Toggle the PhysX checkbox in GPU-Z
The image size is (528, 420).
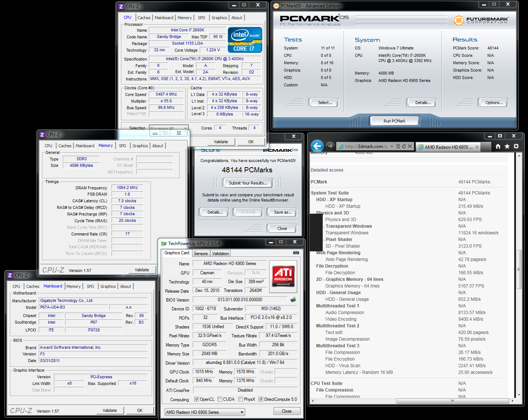click(241, 399)
